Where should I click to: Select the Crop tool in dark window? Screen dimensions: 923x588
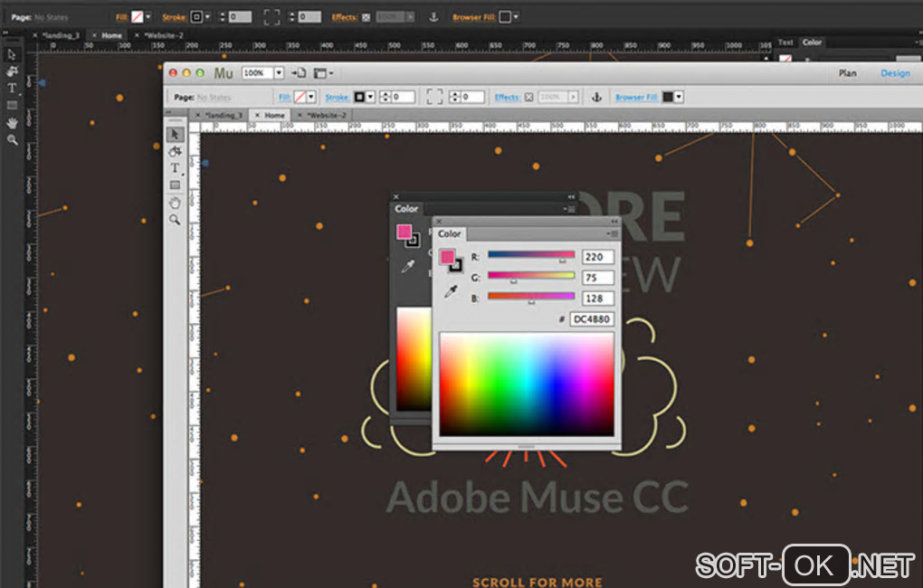pos(12,71)
